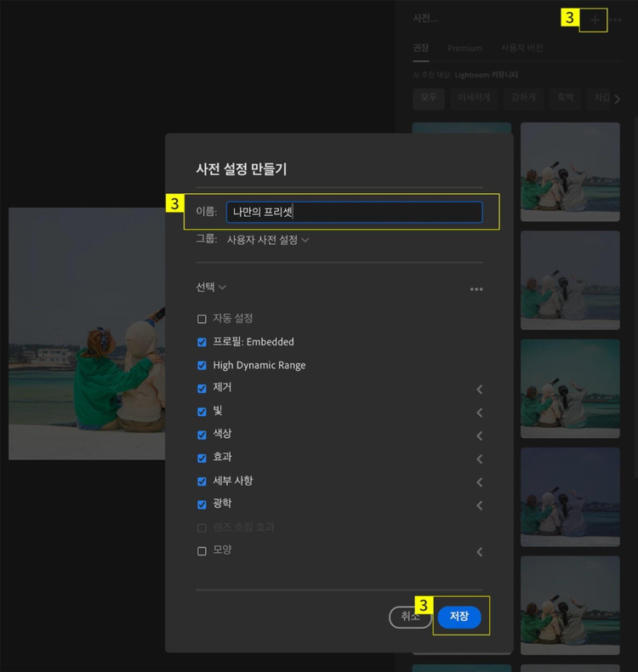Select the 강하게 filter chip
The width and height of the screenshot is (638, 672).
coord(524,98)
